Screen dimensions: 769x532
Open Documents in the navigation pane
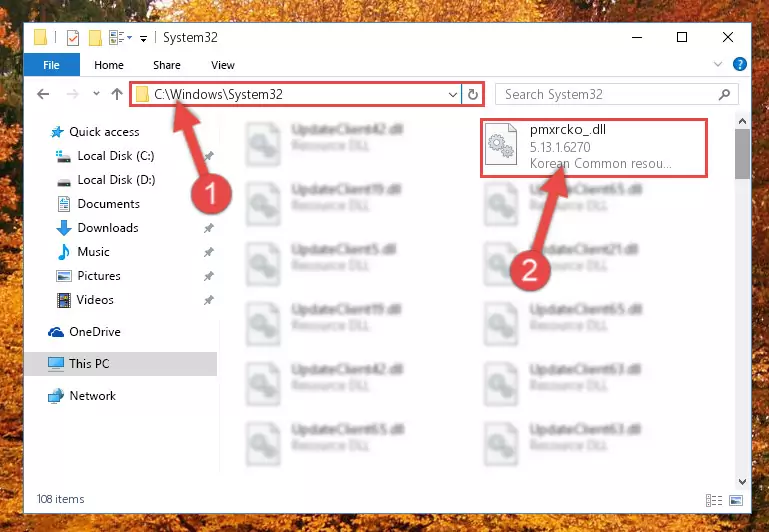(108, 204)
